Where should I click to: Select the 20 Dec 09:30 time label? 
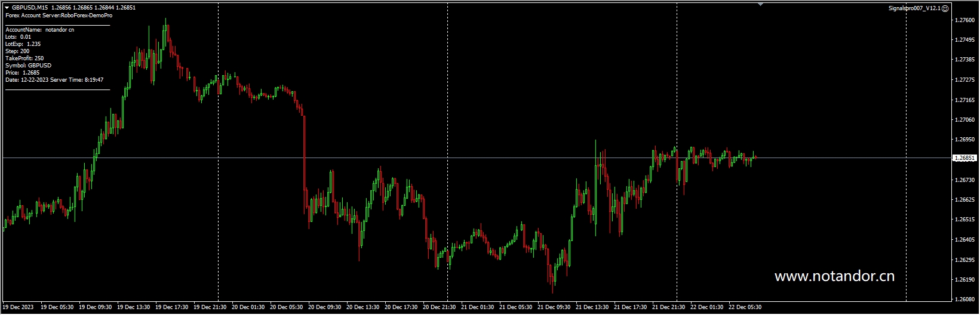click(324, 307)
